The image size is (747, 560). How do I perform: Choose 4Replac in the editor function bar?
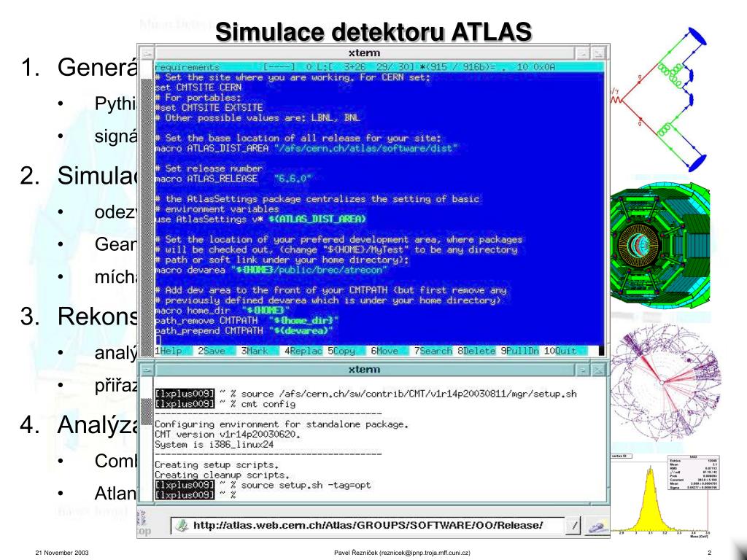pos(303,351)
